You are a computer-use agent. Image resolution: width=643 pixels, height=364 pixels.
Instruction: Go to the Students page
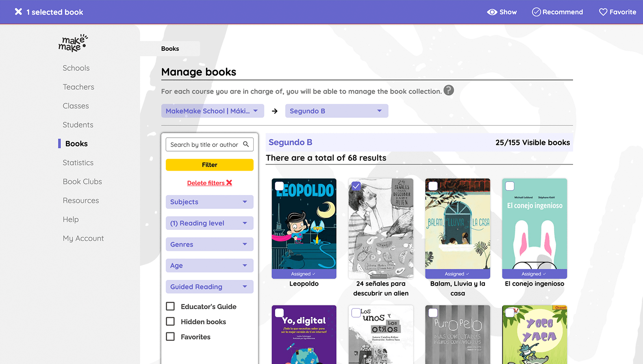point(78,125)
